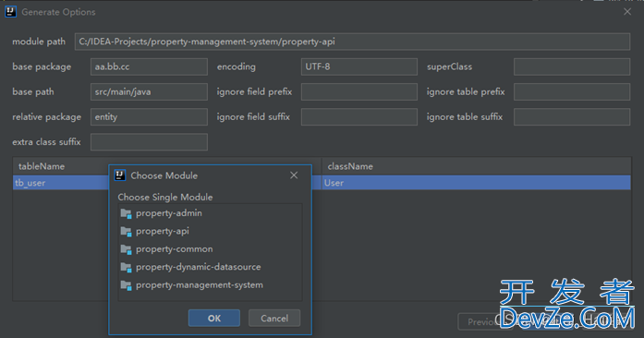Select the tb_user table cell

click(x=61, y=183)
